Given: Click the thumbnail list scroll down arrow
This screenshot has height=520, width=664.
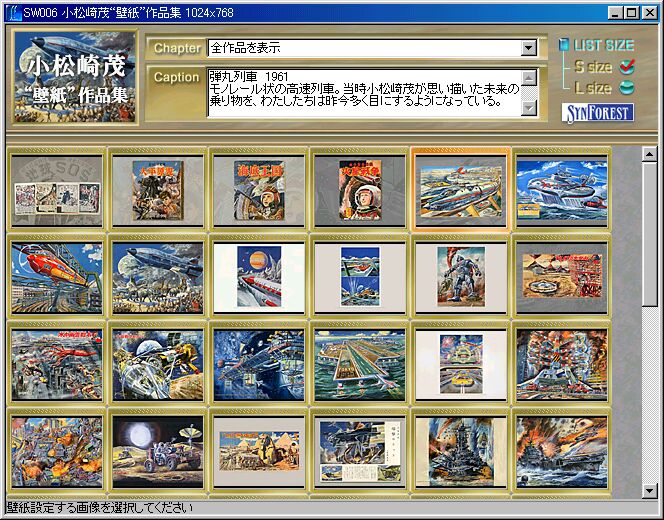Looking at the screenshot, I should (650, 491).
